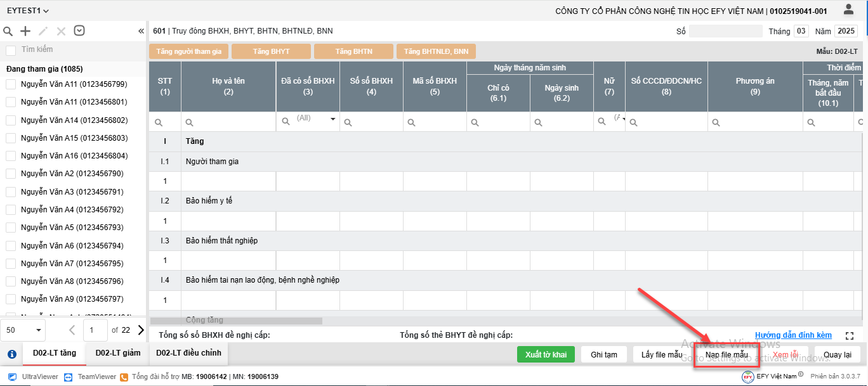Click the user account icon
The height and width of the screenshot is (386, 868).
pos(848,10)
